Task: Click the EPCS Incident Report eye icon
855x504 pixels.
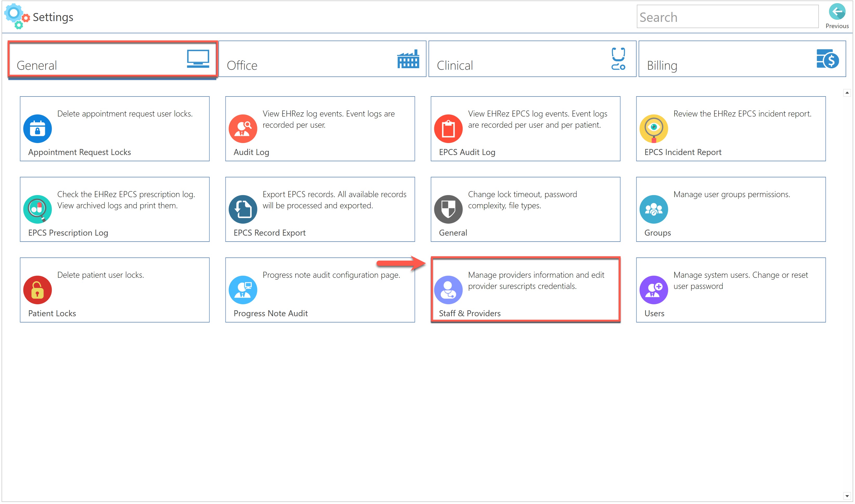Action: [654, 129]
